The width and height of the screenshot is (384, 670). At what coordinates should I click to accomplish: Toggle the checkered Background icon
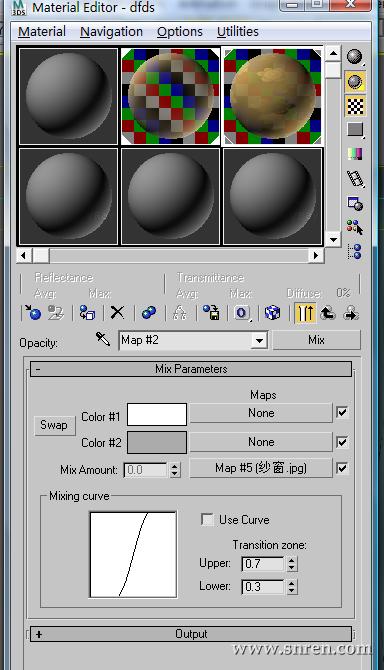coord(355,106)
